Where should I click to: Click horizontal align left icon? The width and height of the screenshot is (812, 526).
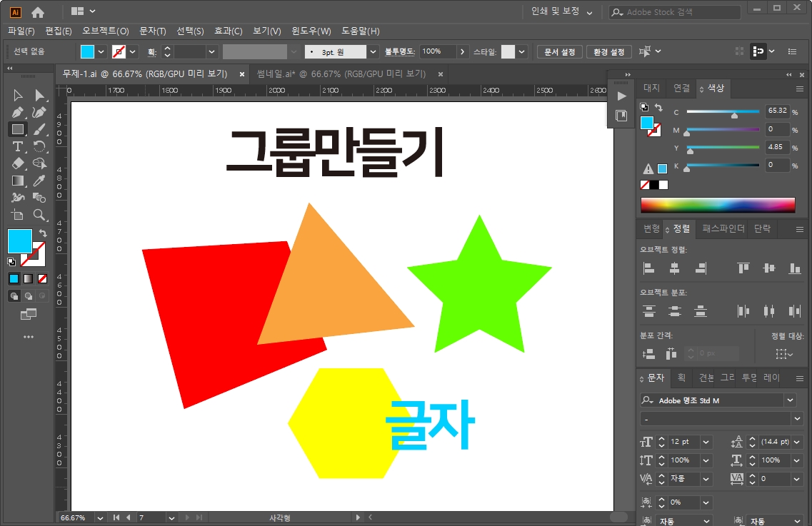coord(649,268)
